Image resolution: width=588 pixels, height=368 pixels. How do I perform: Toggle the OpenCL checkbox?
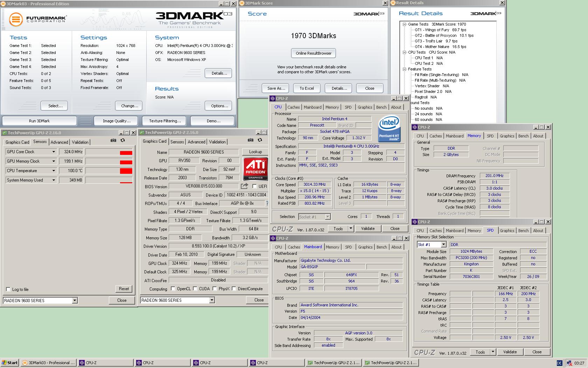[173, 289]
